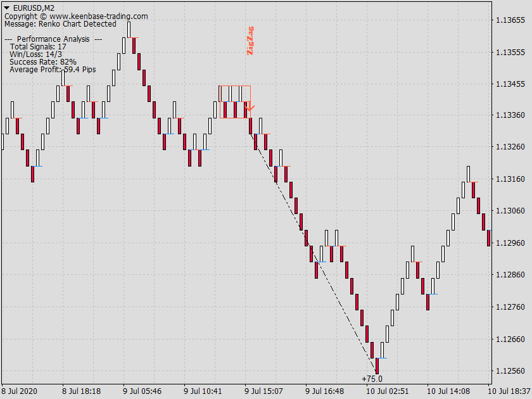Click the Renko Chart Detected message

click(x=61, y=24)
